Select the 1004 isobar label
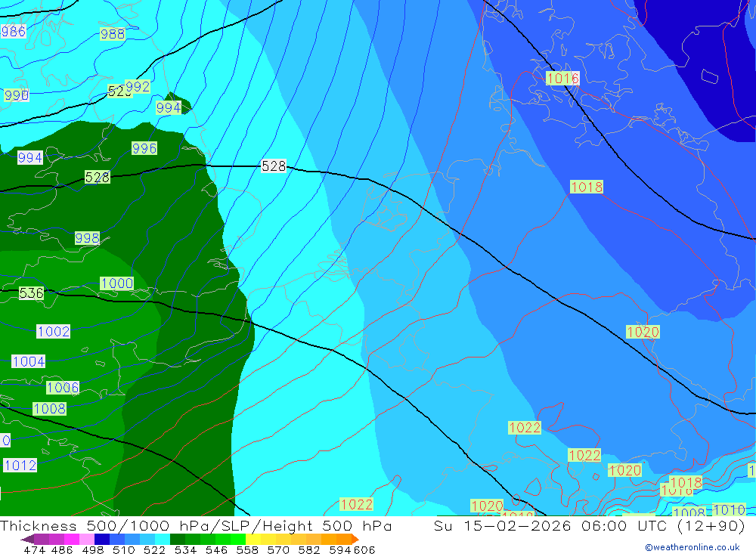The image size is (756, 554). point(29,361)
